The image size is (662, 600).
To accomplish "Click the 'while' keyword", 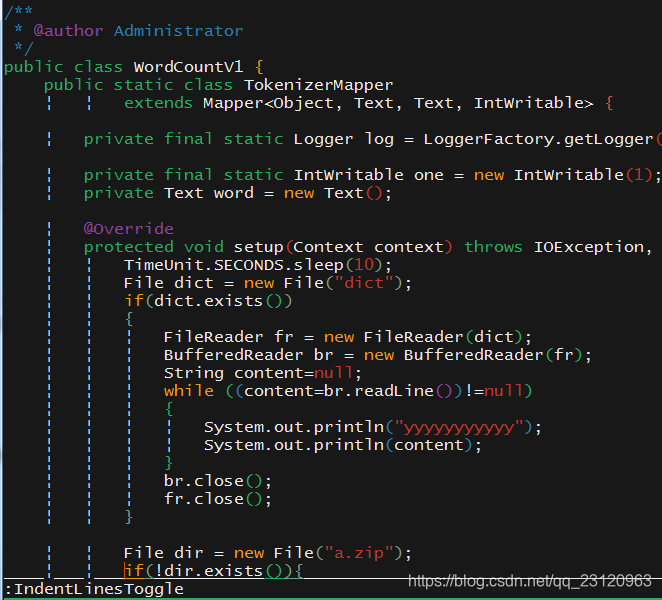I will point(189,391).
